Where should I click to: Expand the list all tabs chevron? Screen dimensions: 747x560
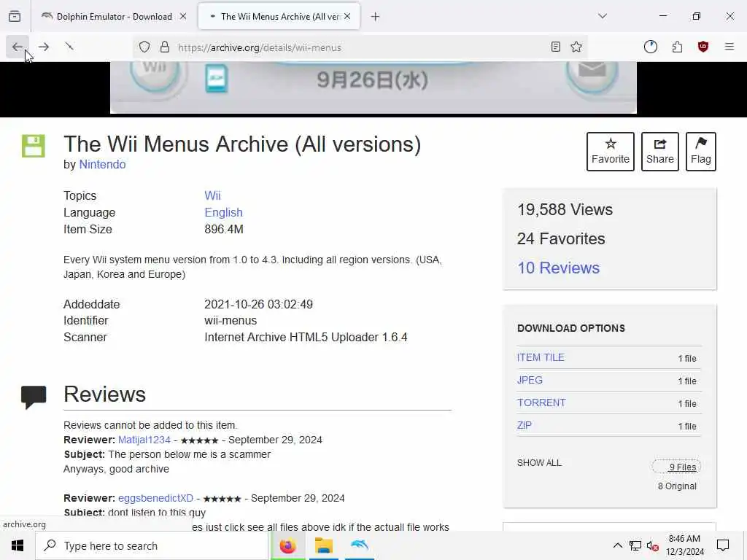pyautogui.click(x=603, y=16)
